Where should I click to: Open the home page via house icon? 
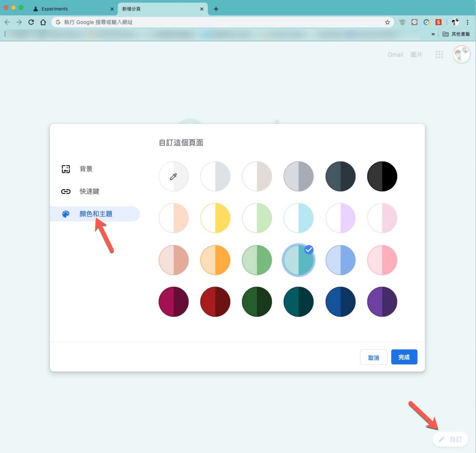tap(43, 22)
